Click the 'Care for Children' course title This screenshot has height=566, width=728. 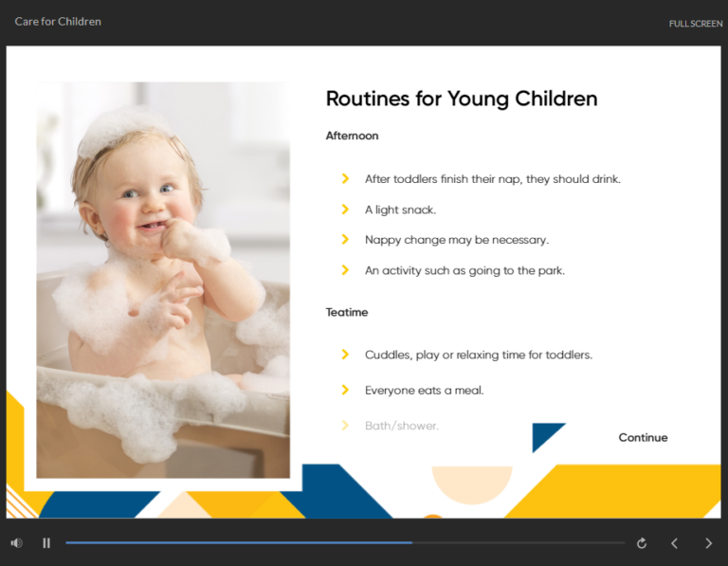[x=58, y=22]
